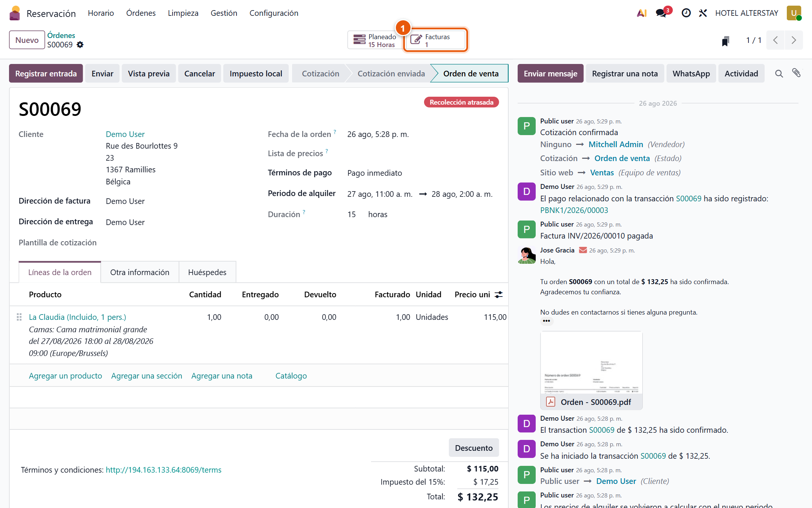The width and height of the screenshot is (812, 508).
Task: Open the Configuración menu
Action: click(274, 13)
